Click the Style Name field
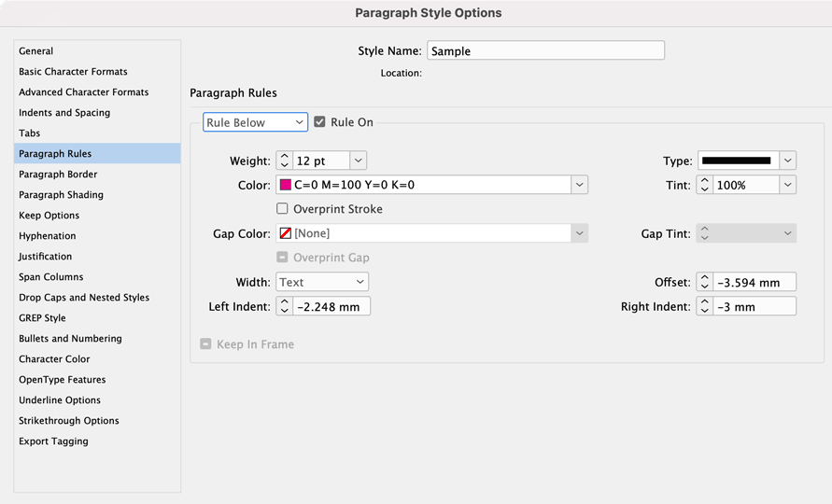This screenshot has width=832, height=504. click(545, 50)
